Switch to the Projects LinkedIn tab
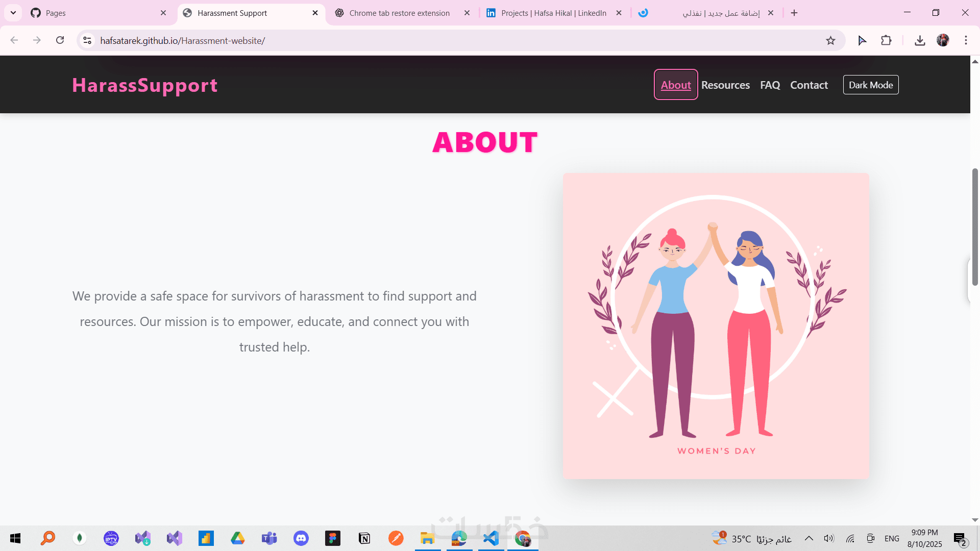This screenshot has height=551, width=980. click(x=553, y=13)
